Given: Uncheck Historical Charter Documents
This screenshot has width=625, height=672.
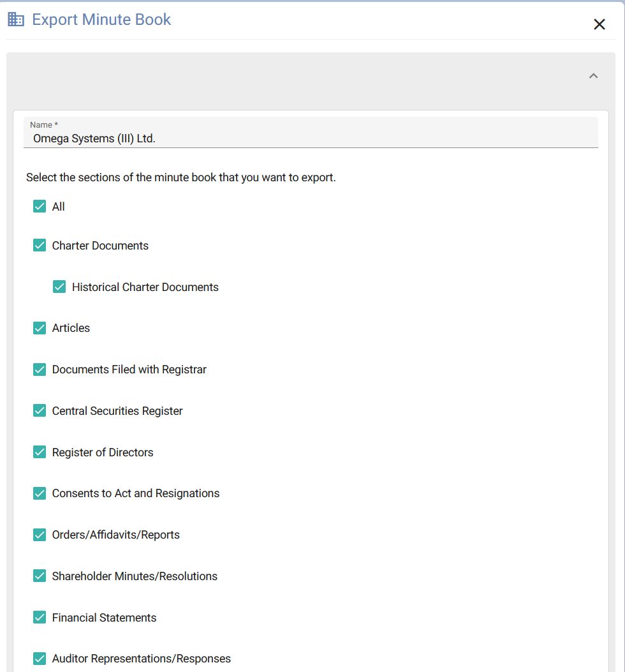Looking at the screenshot, I should (x=59, y=287).
